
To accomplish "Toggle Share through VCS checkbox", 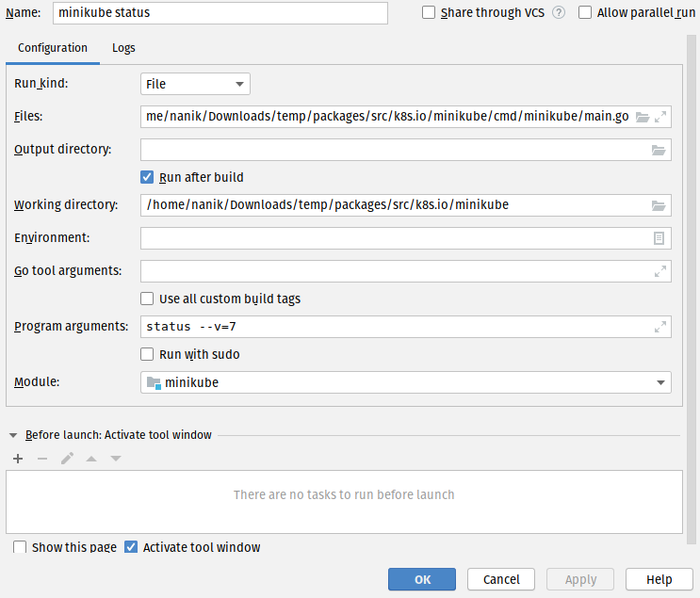I will point(430,13).
